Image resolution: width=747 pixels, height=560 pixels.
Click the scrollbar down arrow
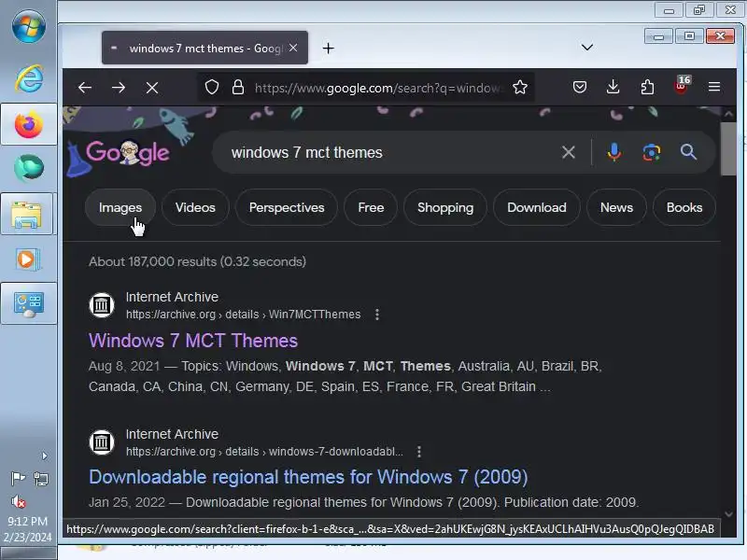728,514
